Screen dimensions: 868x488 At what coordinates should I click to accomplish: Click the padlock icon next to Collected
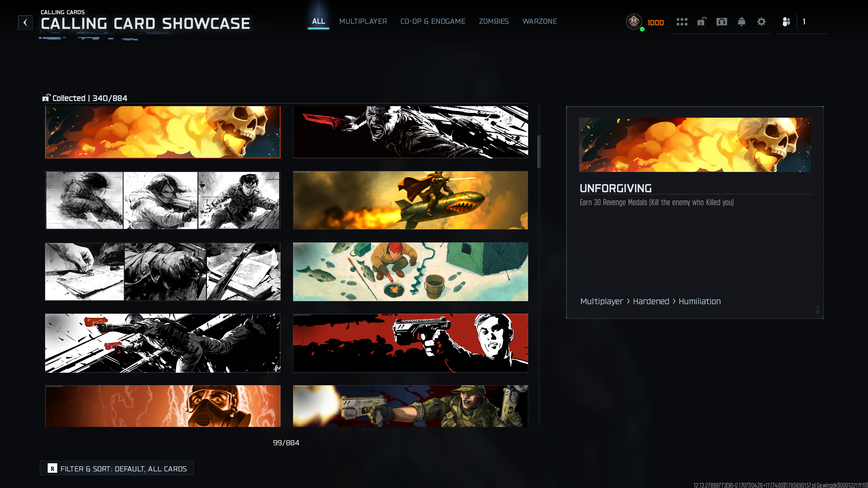coord(46,98)
